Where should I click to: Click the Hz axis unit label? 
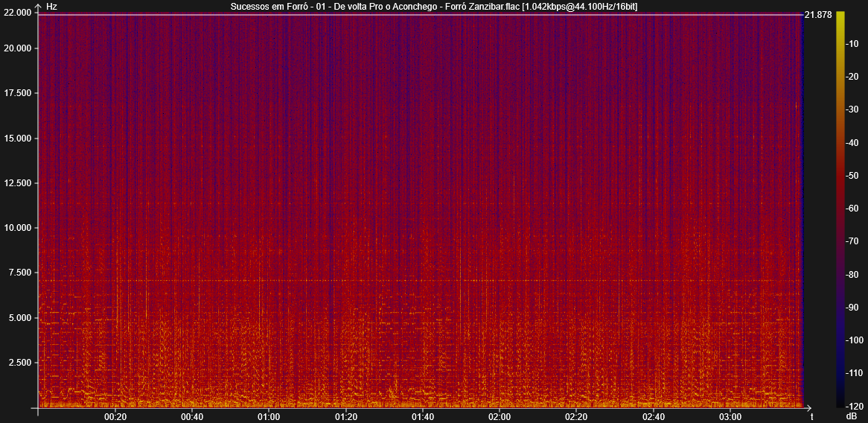click(51, 6)
